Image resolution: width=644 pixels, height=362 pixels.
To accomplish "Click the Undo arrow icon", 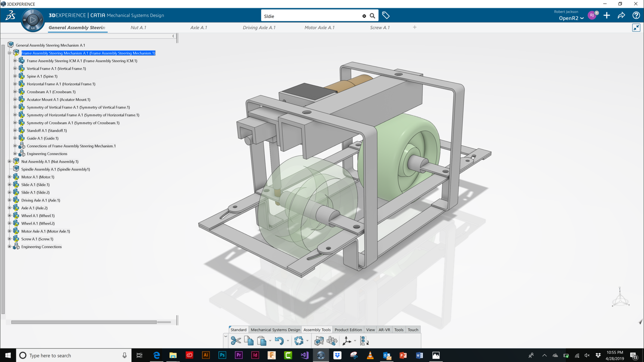I will point(279,340).
